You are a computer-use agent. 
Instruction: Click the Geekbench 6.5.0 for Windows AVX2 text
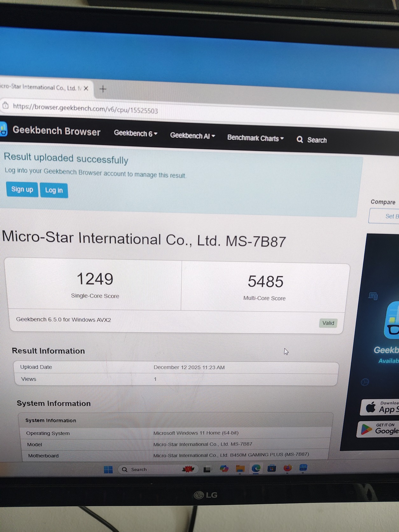pyautogui.click(x=64, y=319)
